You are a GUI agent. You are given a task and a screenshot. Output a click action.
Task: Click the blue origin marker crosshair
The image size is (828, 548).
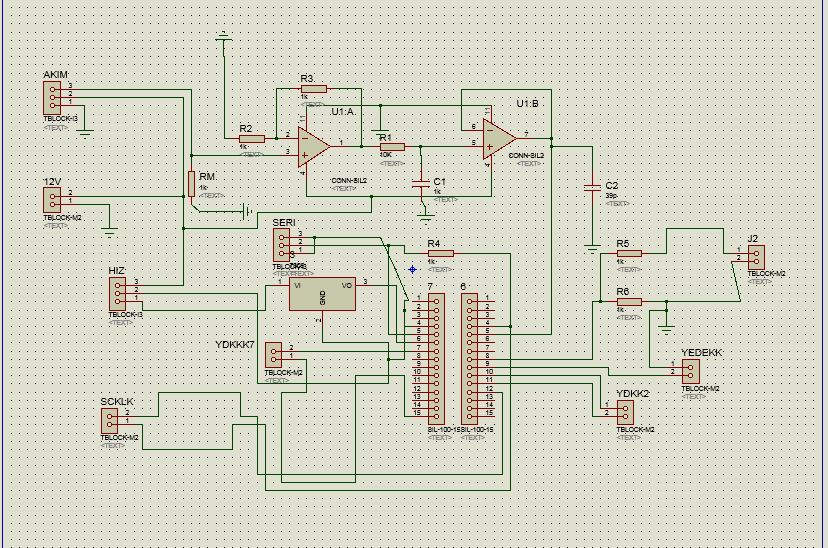click(412, 270)
